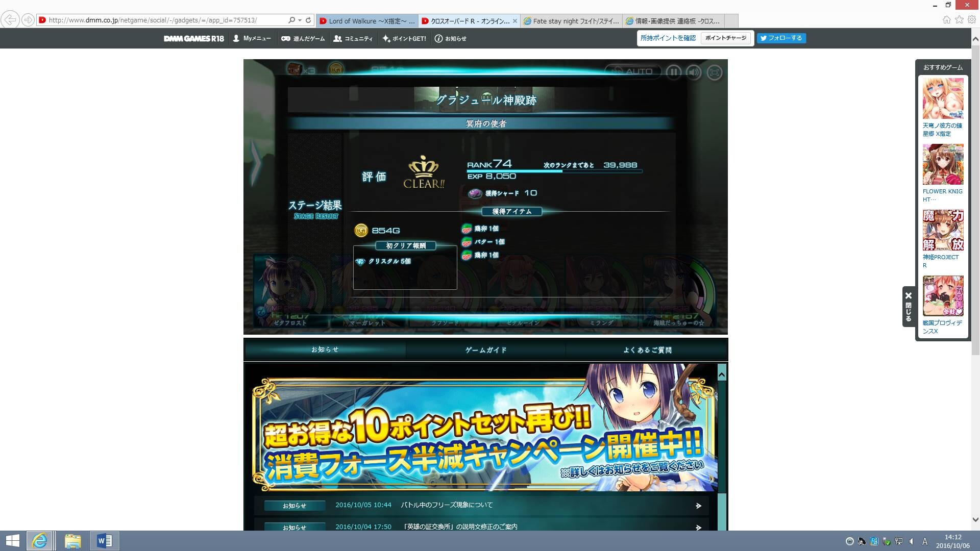Close the おすすめゲーム sidebar with 閉じる
Screen dimensions: 980x551
tap(909, 306)
